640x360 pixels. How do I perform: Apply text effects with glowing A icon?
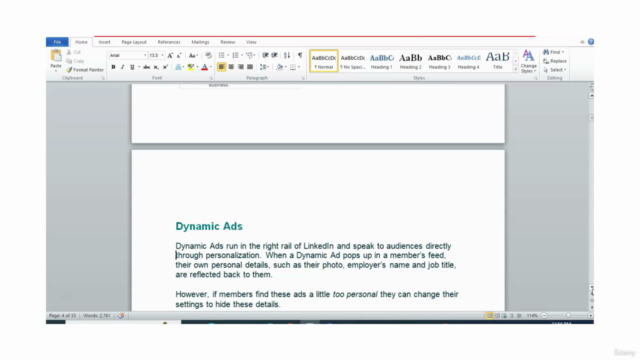[178, 67]
